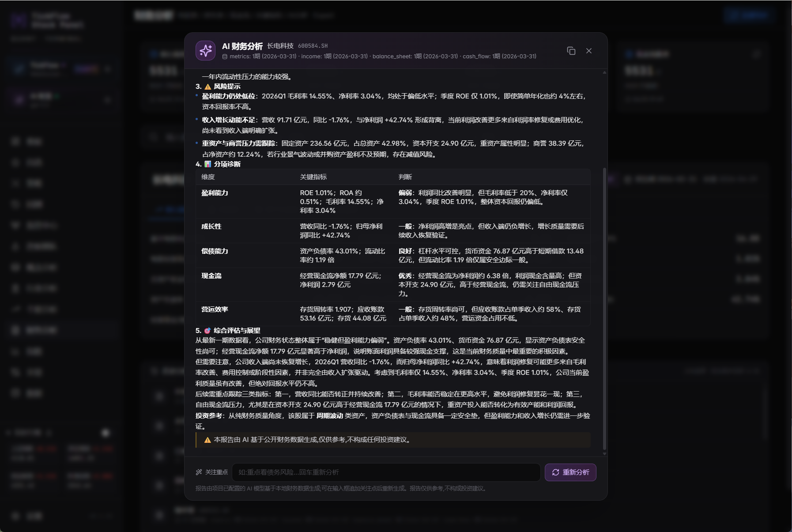
Task: Click the 投资参考 label
Action: (209, 416)
